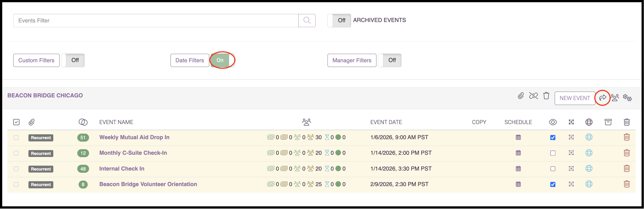Image resolution: width=644 pixels, height=209 pixels.
Task: Delete Beacon Bridge Volunteer Orientation via trash icon
Action: point(626,184)
